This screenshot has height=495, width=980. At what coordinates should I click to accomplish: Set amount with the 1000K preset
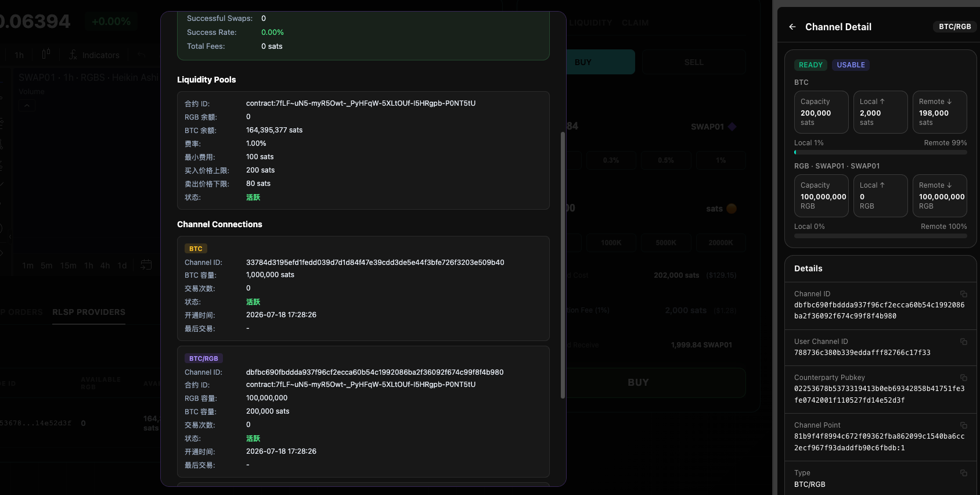coord(611,243)
